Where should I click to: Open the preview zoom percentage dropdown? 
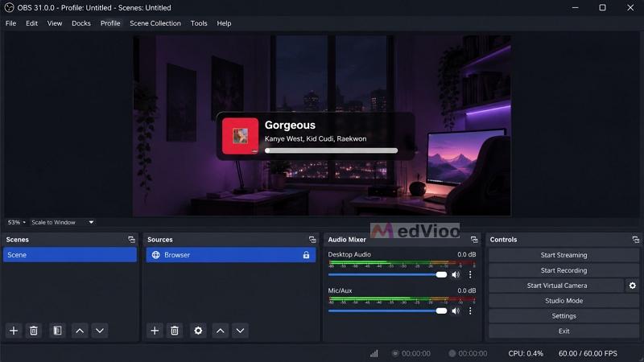click(16, 222)
